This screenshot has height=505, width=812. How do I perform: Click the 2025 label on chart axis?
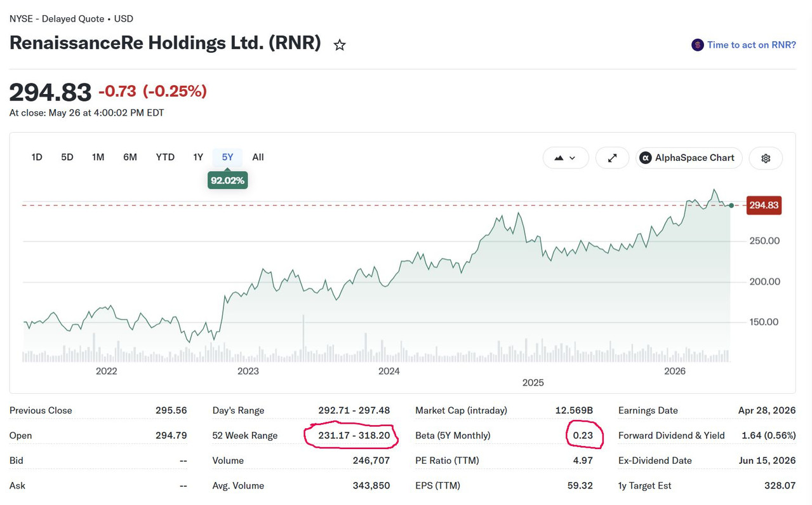[x=533, y=382]
